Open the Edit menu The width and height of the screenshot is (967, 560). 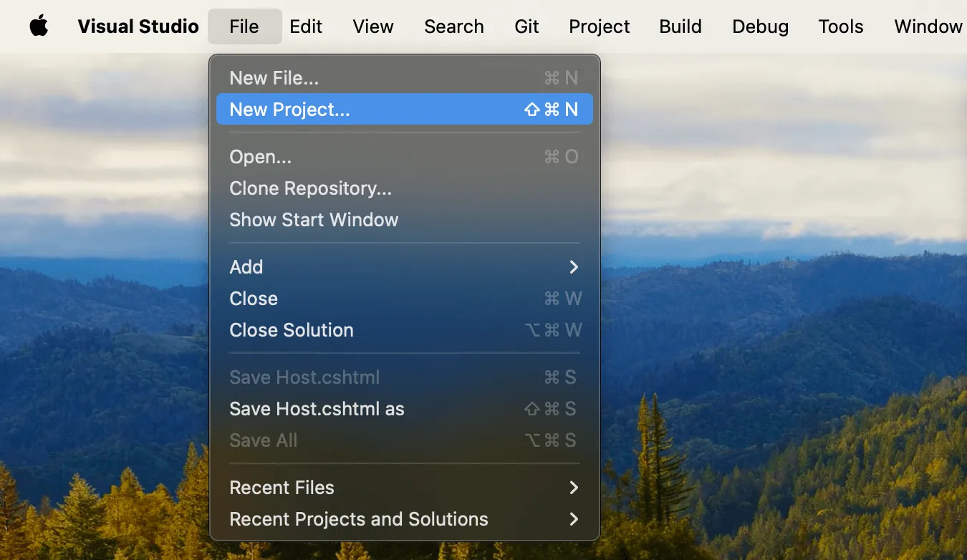click(306, 26)
